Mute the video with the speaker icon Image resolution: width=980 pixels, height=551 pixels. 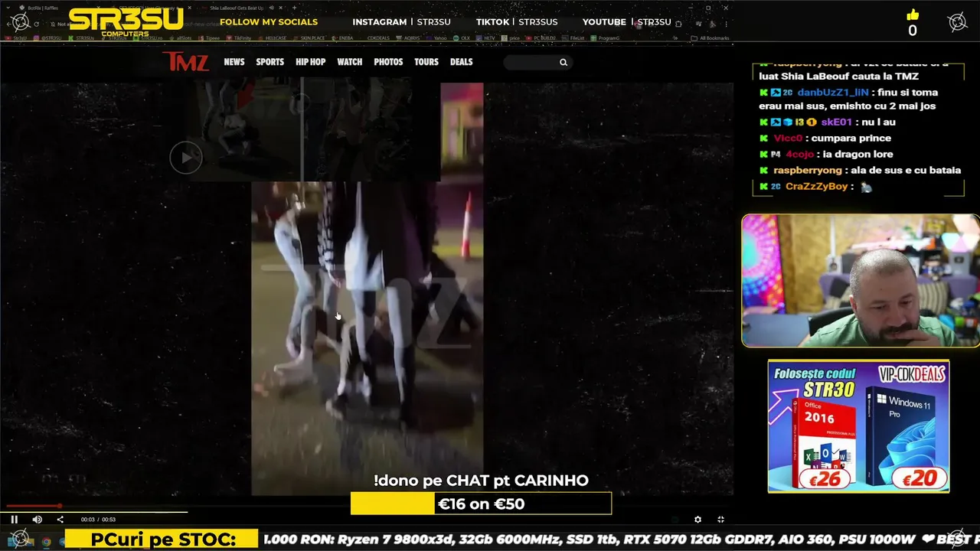point(37,520)
